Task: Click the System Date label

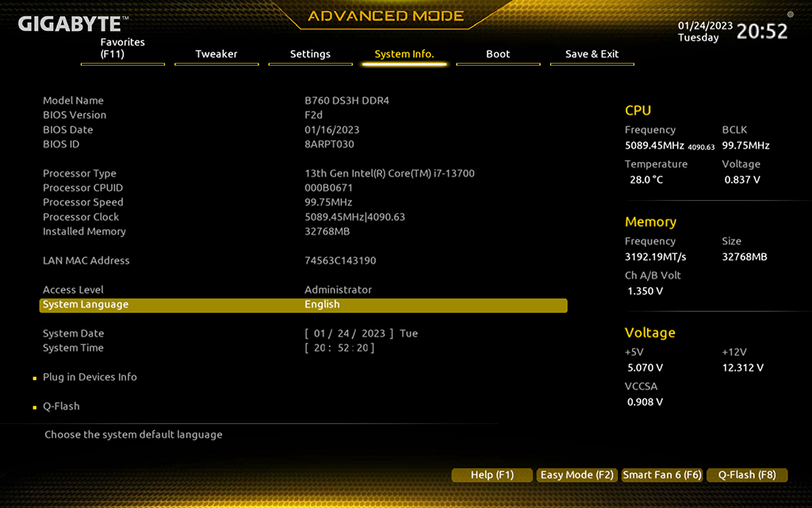Action: pyautogui.click(x=73, y=333)
